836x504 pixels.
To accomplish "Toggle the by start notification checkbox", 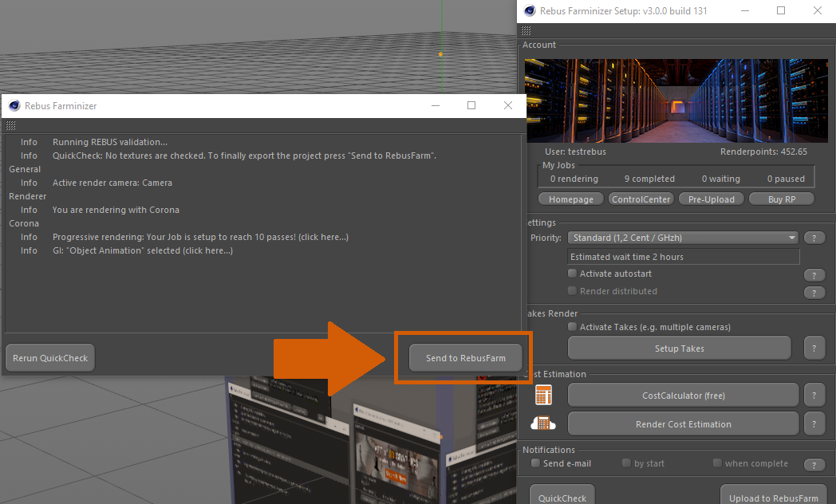I will [626, 463].
